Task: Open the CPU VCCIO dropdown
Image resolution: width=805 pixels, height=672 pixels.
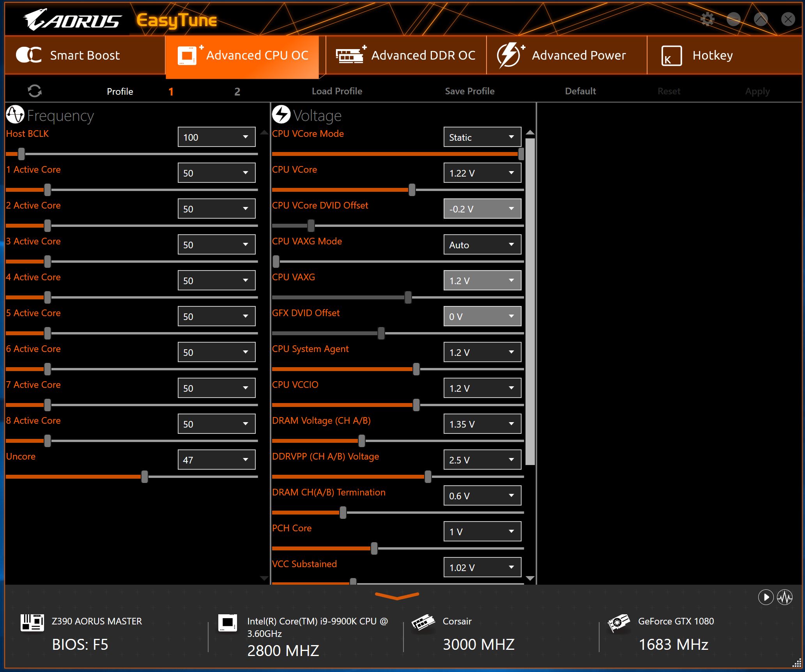Action: point(482,388)
